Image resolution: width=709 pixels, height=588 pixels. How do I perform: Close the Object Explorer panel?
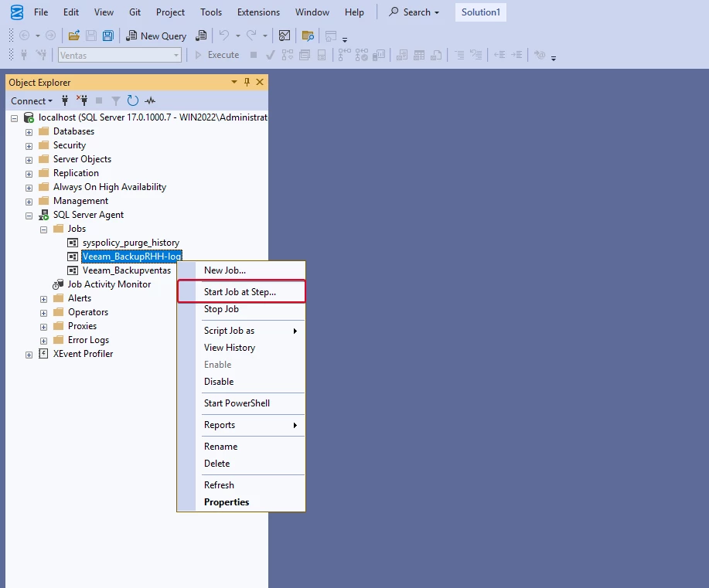click(x=260, y=82)
